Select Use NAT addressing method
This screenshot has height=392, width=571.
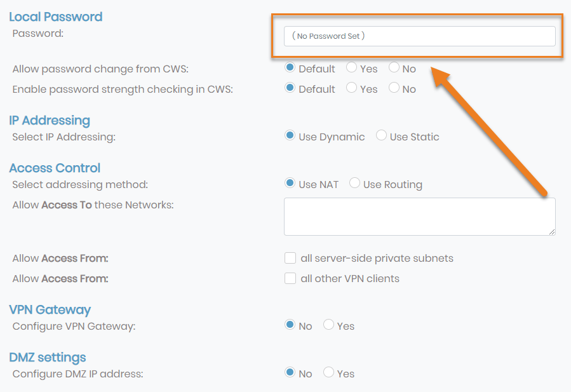click(x=290, y=183)
